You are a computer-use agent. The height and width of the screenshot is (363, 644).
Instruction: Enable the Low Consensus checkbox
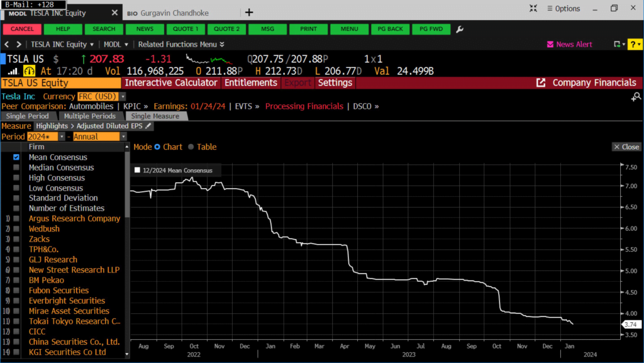16,188
